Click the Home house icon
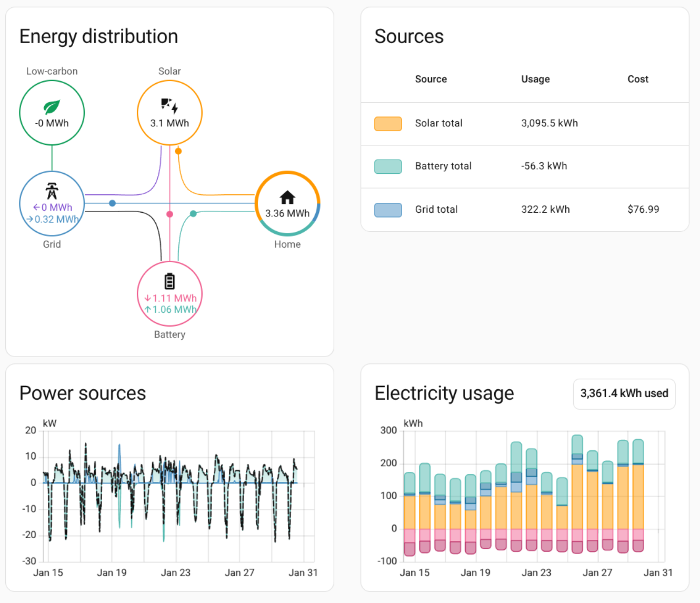Image resolution: width=700 pixels, height=603 pixels. (x=287, y=197)
